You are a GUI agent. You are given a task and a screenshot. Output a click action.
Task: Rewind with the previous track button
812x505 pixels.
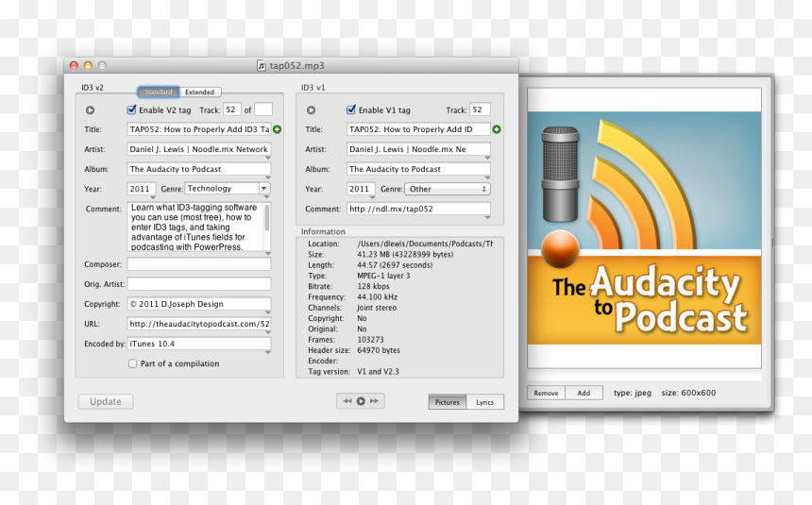347,401
